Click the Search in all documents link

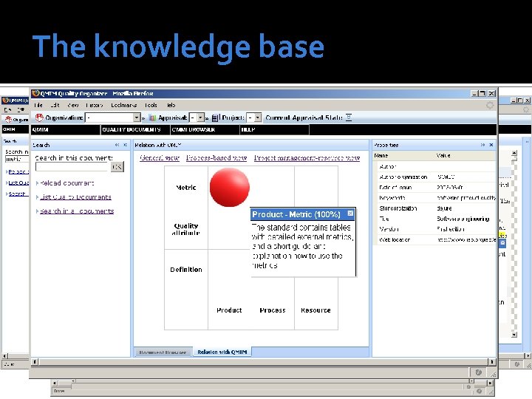77,211
